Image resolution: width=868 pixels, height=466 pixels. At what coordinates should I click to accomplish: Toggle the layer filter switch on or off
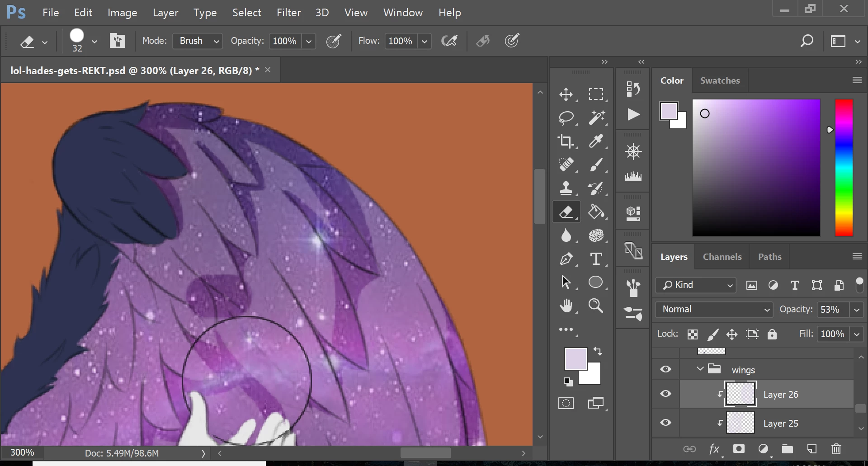pos(859,285)
